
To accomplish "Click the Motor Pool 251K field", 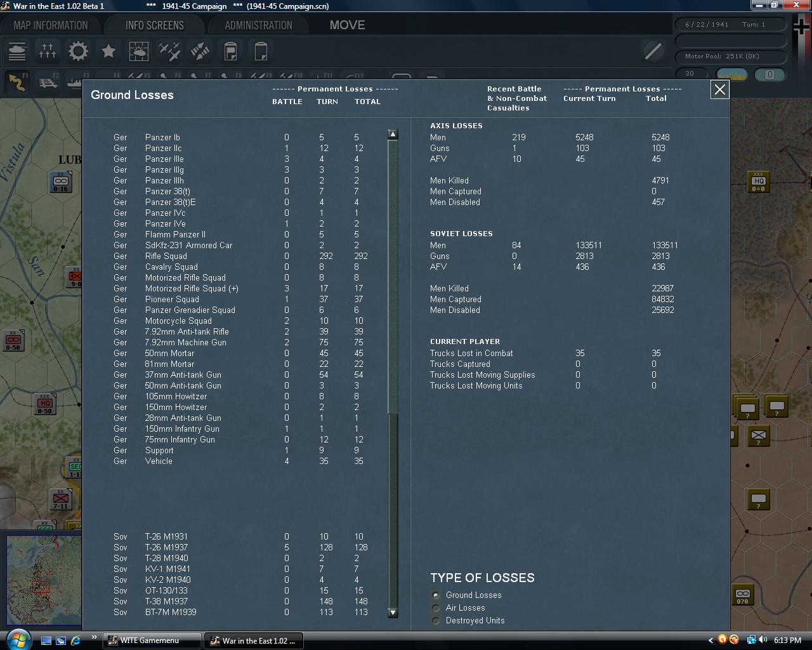I will (731, 56).
